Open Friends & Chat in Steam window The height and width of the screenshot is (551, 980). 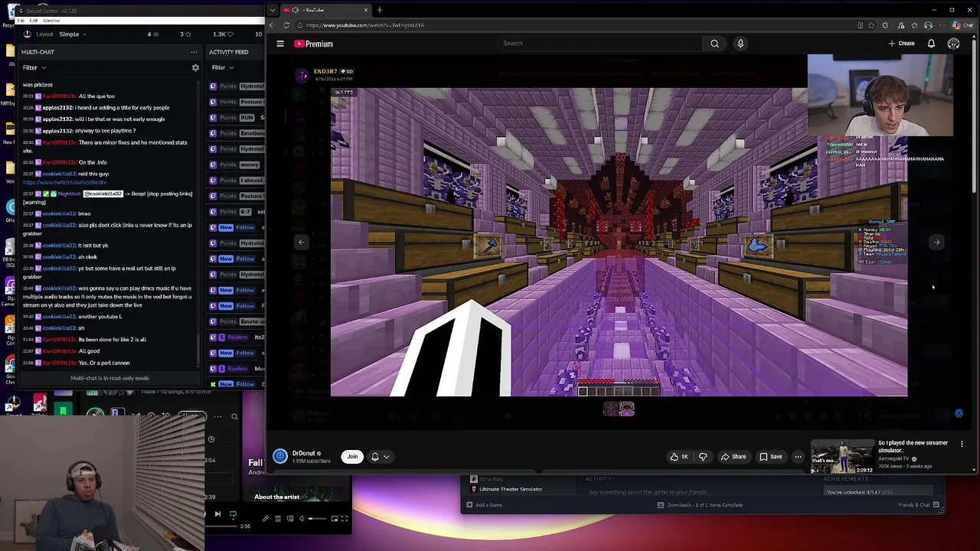point(919,505)
